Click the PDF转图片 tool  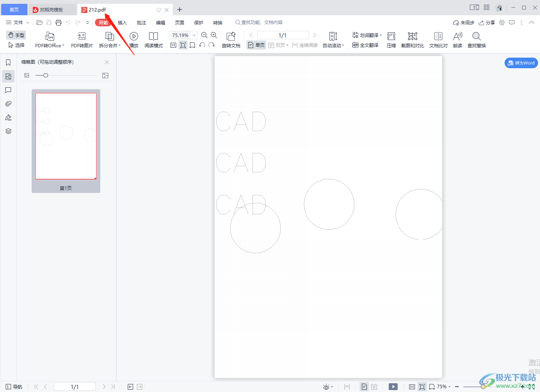pos(82,40)
